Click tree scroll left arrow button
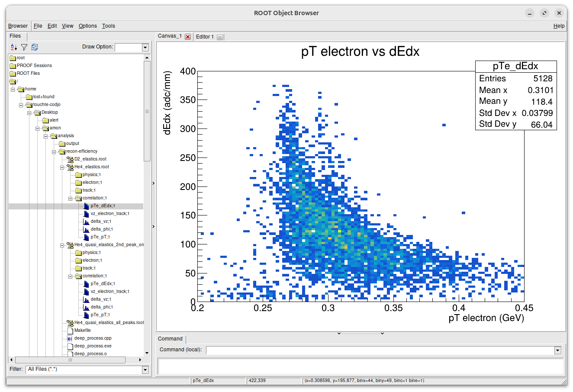 (x=11, y=360)
